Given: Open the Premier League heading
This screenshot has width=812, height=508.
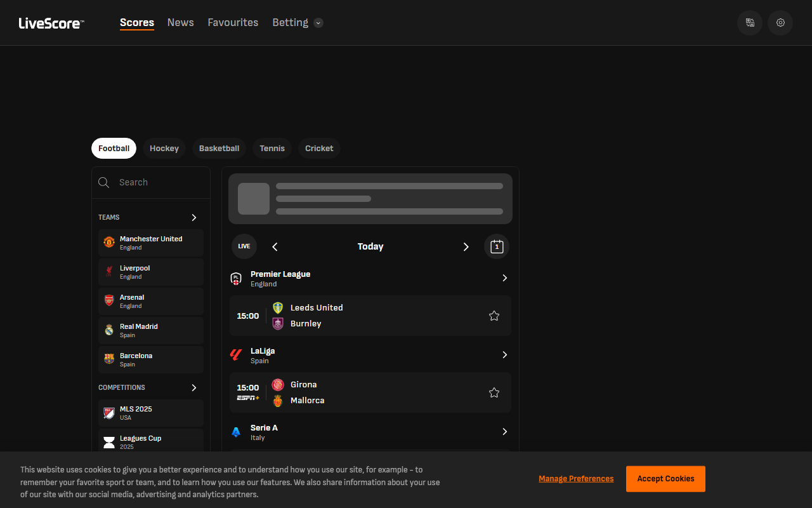Looking at the screenshot, I should (280, 274).
